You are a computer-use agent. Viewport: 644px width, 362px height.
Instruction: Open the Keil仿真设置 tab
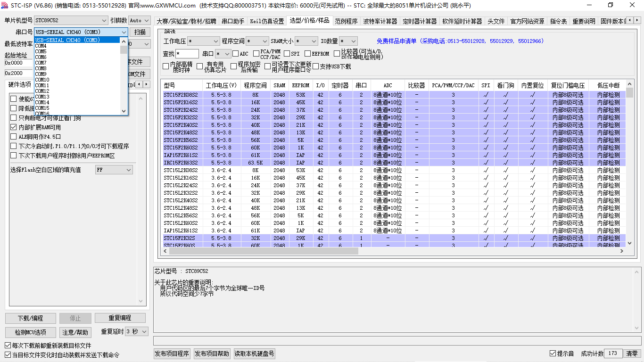point(267,21)
